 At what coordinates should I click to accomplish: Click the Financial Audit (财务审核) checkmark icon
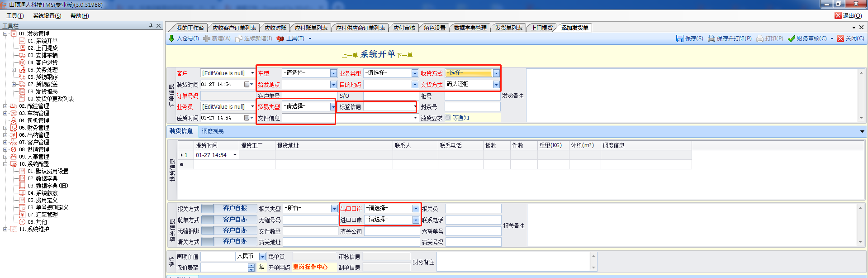coord(791,38)
